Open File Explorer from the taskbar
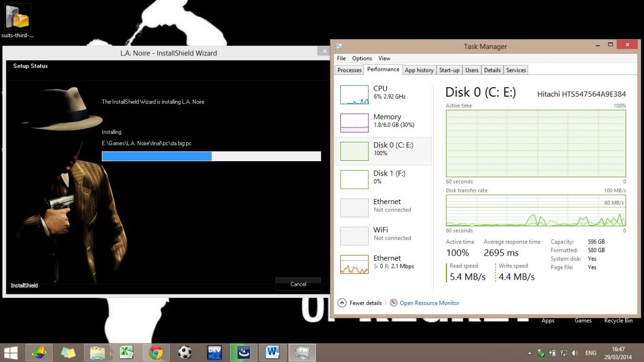 (98, 353)
